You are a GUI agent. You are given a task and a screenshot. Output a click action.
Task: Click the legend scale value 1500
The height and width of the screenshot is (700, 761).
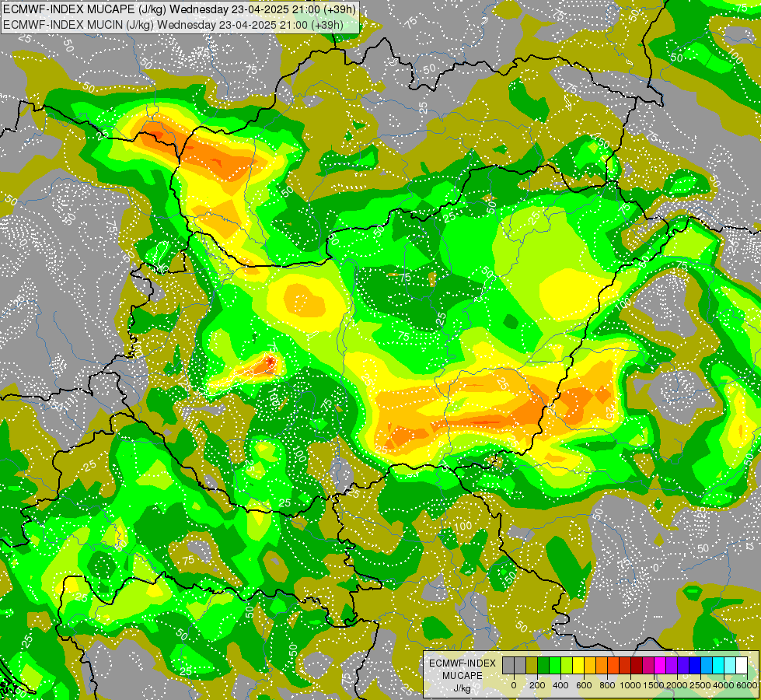point(655,685)
